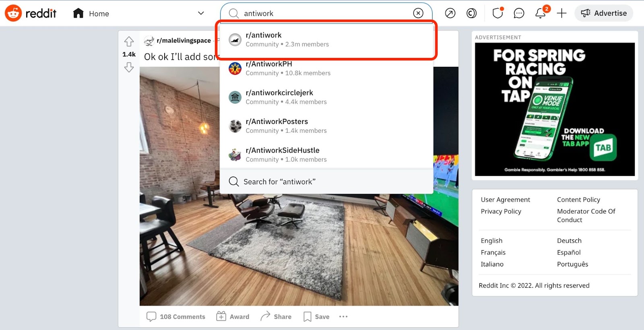Give an Award to the post

(x=233, y=317)
